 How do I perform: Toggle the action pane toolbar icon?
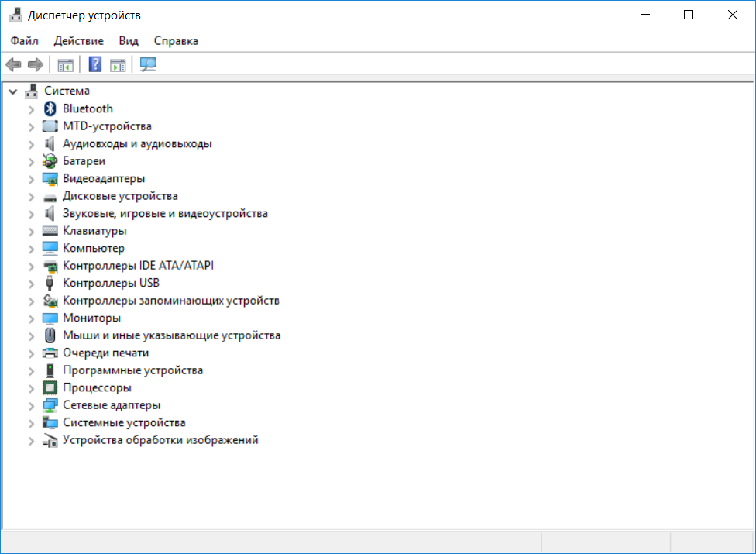tap(118, 64)
